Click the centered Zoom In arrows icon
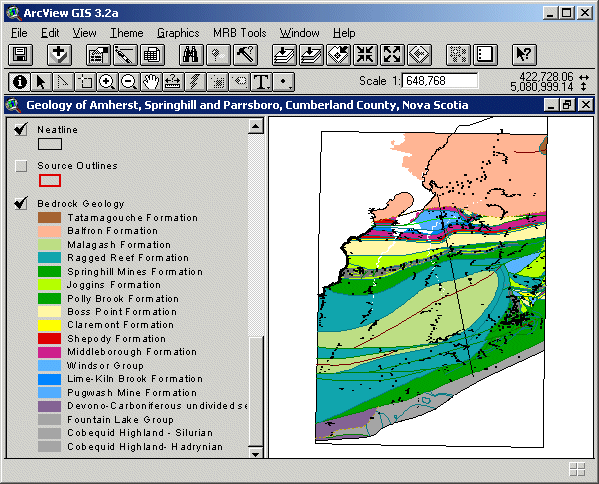Screen dimensions: 599x484 tap(366, 55)
